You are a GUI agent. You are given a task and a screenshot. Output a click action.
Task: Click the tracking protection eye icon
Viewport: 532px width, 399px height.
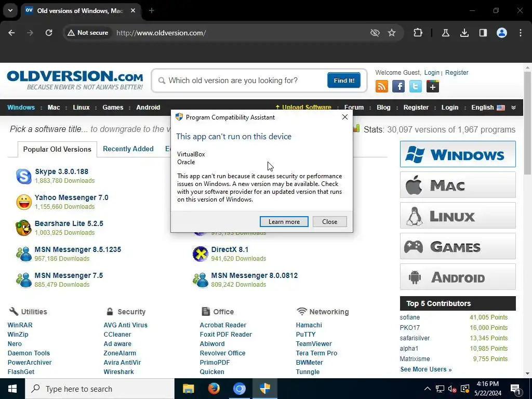pyautogui.click(x=375, y=33)
